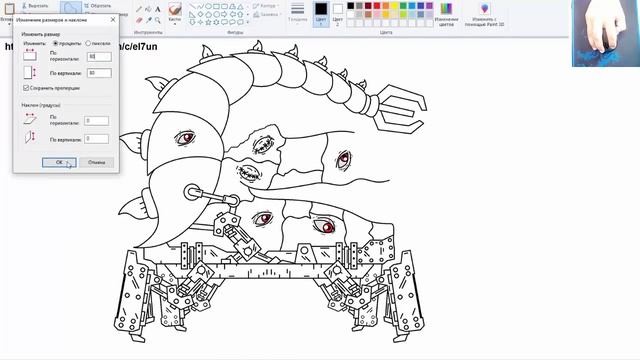Select the Right triangle shape
The width and height of the screenshot is (640, 360).
(x=192, y=15)
